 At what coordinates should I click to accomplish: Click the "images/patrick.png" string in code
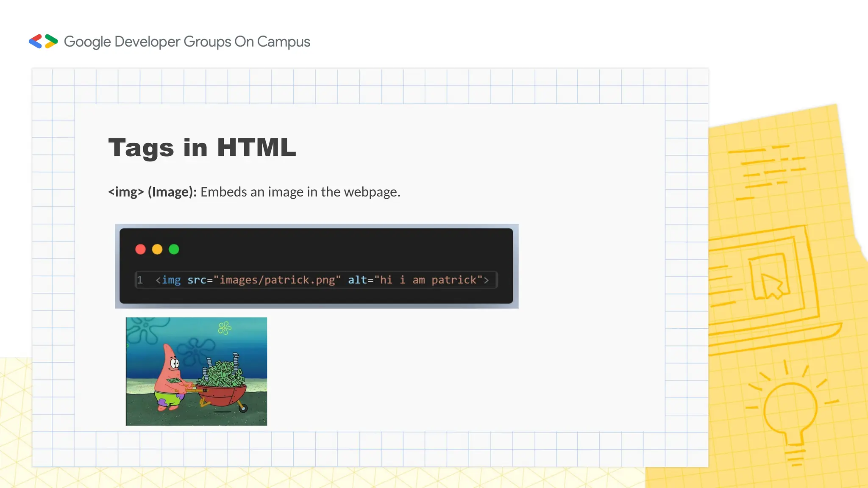click(x=277, y=280)
